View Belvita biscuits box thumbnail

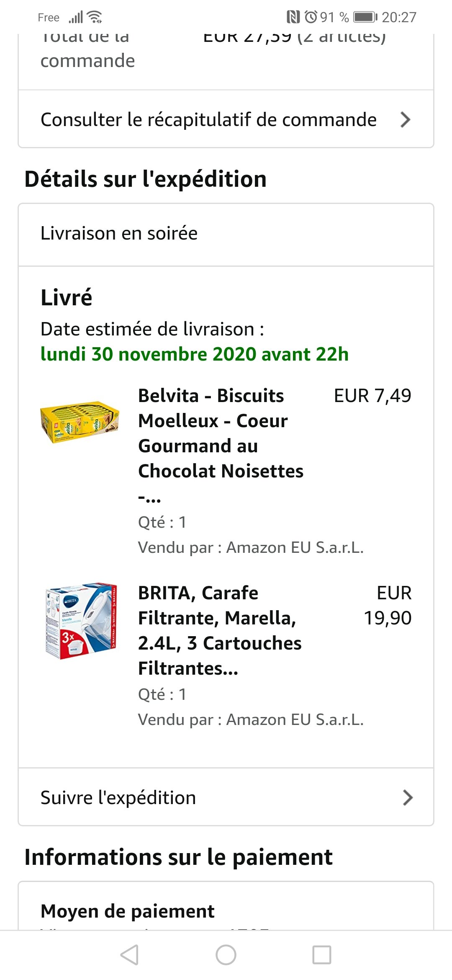pyautogui.click(x=80, y=422)
